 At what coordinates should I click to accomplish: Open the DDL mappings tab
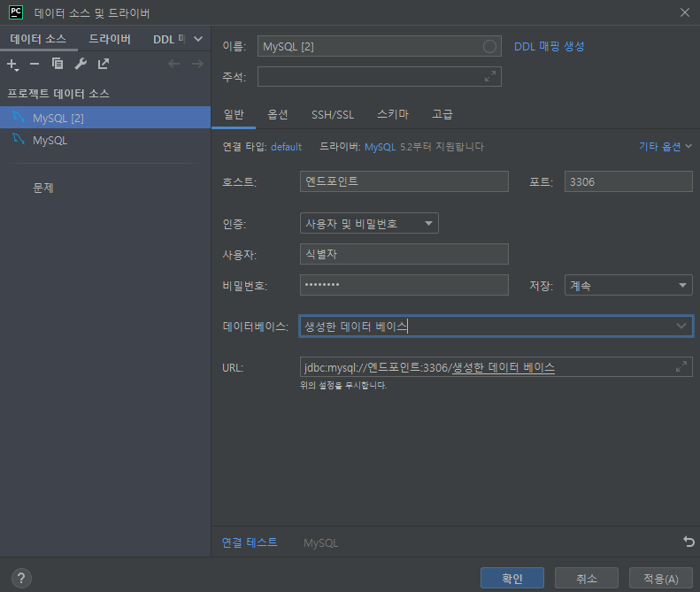click(169, 39)
